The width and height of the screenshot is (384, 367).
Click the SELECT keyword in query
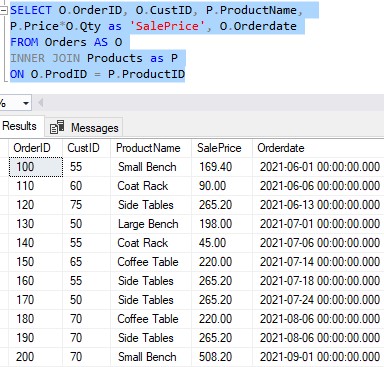[31, 10]
